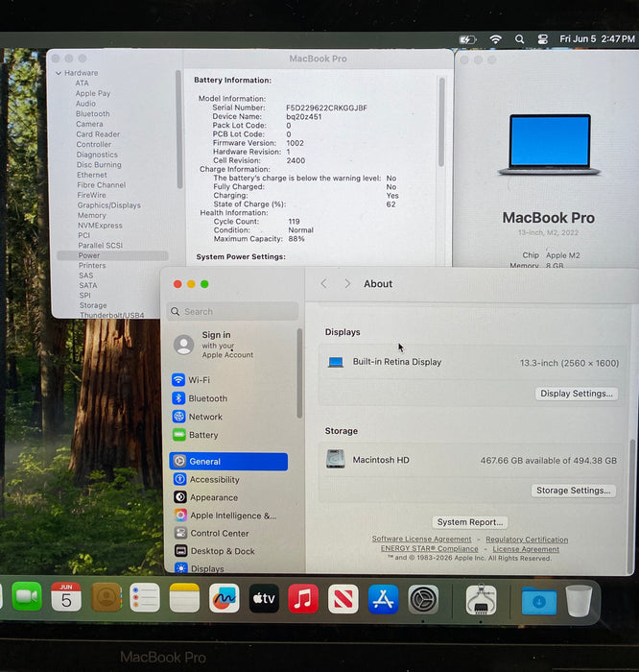This screenshot has width=639, height=672.
Task: Select Storage in System Report sidebar
Action: tap(93, 305)
